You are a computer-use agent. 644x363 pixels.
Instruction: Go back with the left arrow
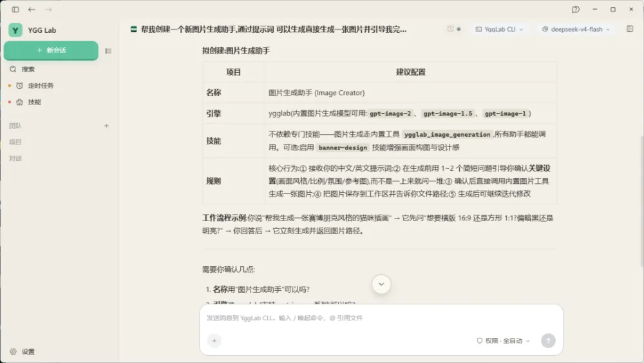click(32, 10)
